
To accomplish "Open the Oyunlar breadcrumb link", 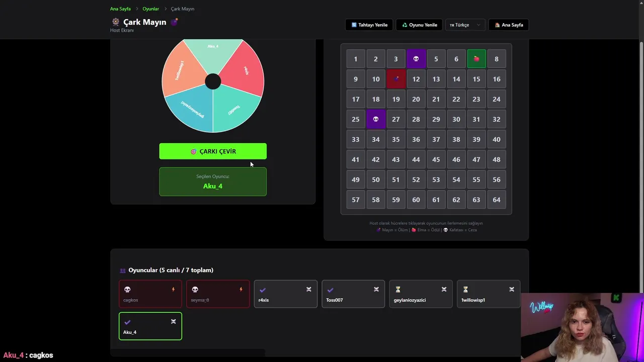I will pos(150,9).
